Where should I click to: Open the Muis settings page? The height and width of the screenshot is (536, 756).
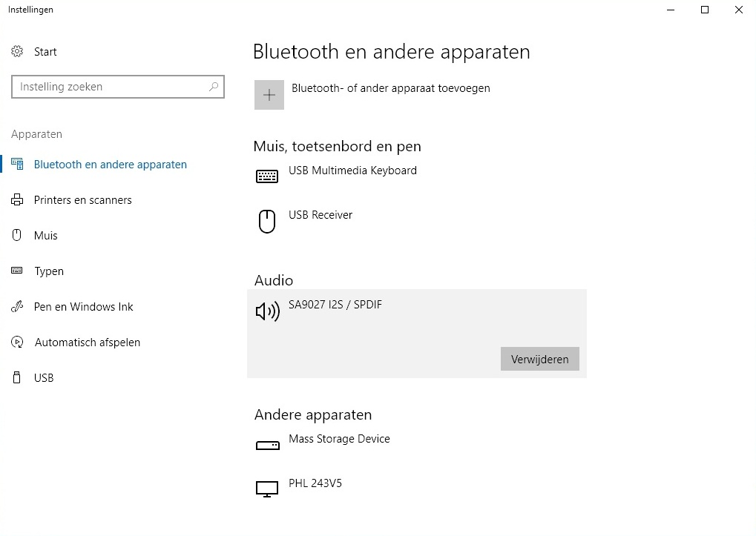click(x=45, y=236)
